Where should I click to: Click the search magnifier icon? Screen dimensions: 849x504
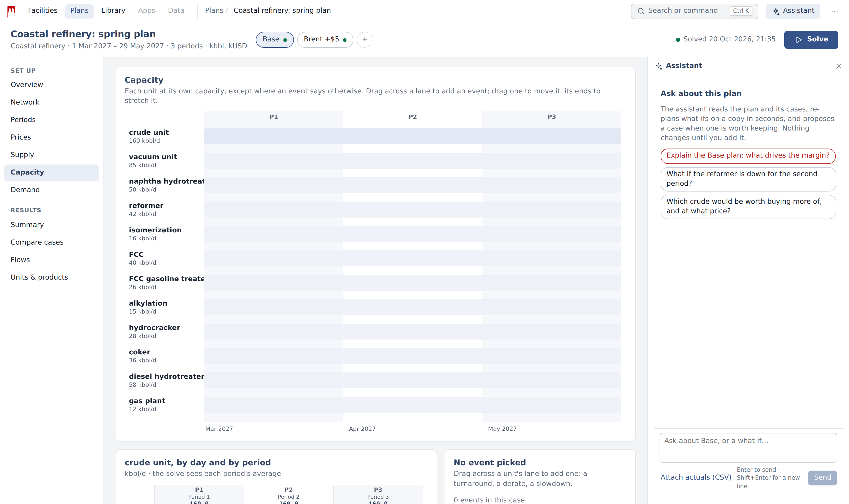(640, 11)
